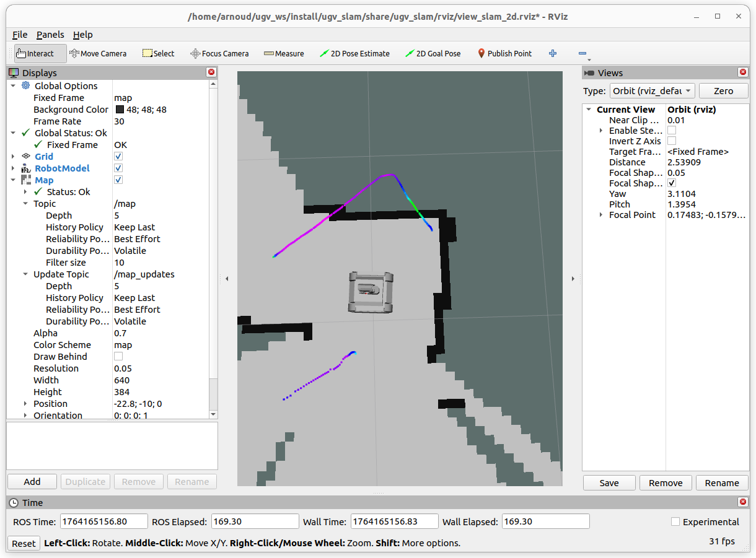This screenshot has height=558, width=756.
Task: Click the blue plus add-tool icon
Action: (x=553, y=53)
